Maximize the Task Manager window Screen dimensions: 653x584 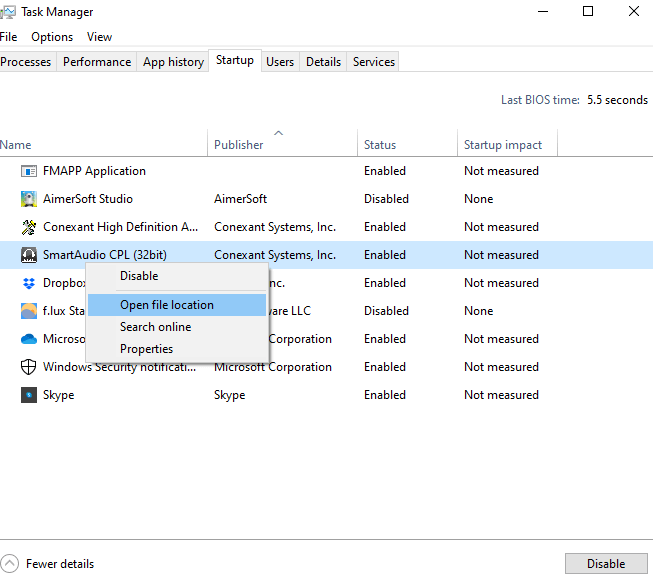(588, 11)
